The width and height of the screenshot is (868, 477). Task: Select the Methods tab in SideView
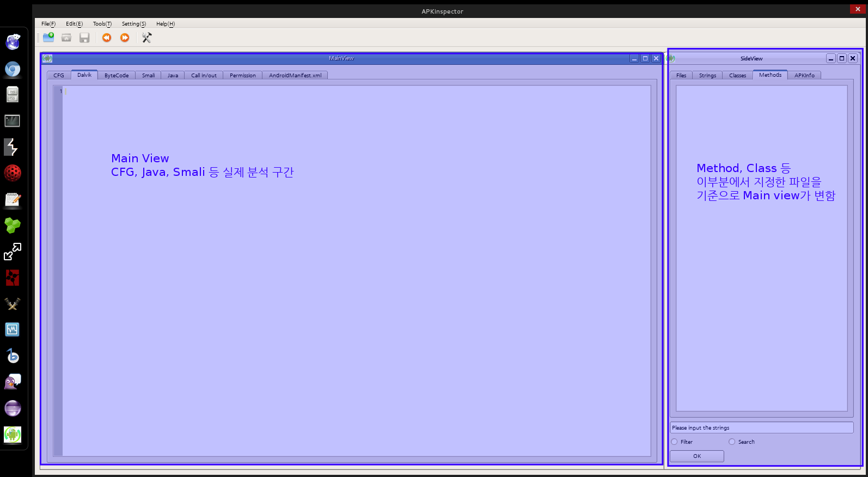[771, 75]
